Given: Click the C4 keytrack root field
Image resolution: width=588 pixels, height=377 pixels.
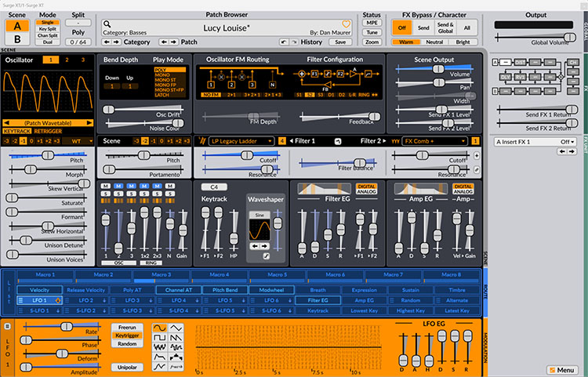Looking at the screenshot, I should pyautogui.click(x=214, y=187).
